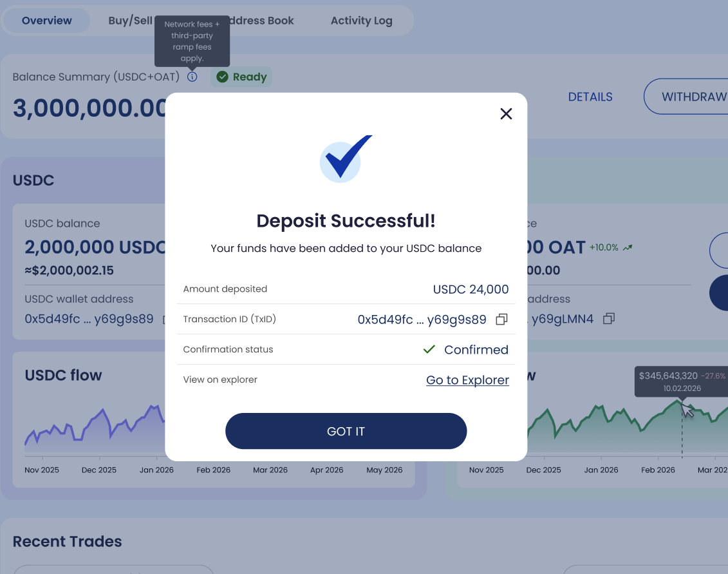Click the truncated TxID 0x5d49fc text in dialog
This screenshot has height=574, width=728.
[422, 320]
